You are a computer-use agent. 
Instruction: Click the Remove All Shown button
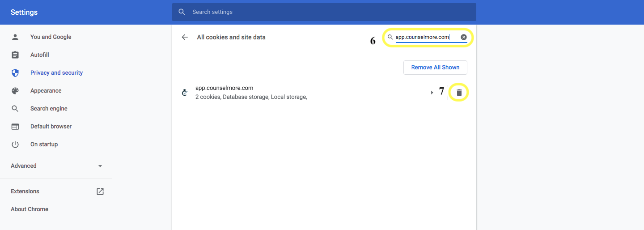pos(435,68)
